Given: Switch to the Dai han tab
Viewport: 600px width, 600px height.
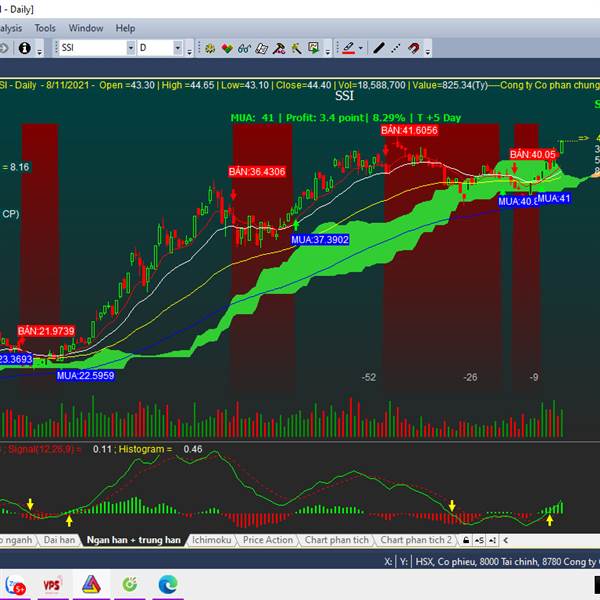Looking at the screenshot, I should click(x=59, y=540).
